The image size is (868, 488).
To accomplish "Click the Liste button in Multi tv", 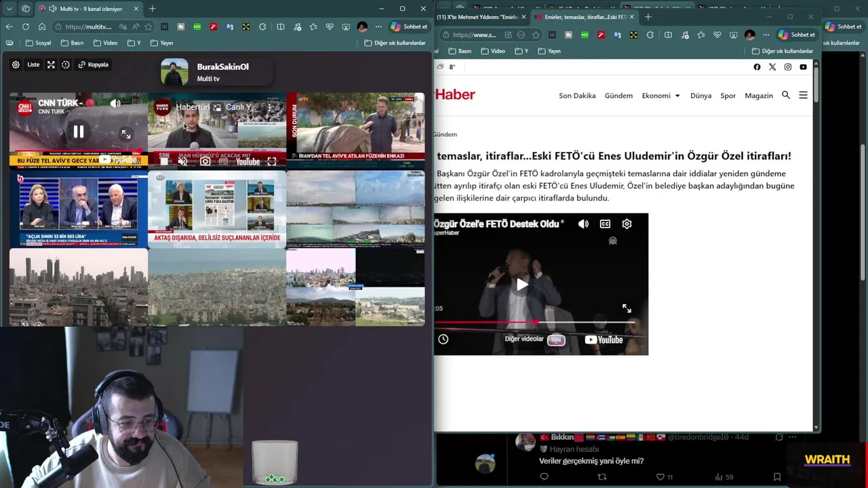I will (33, 64).
